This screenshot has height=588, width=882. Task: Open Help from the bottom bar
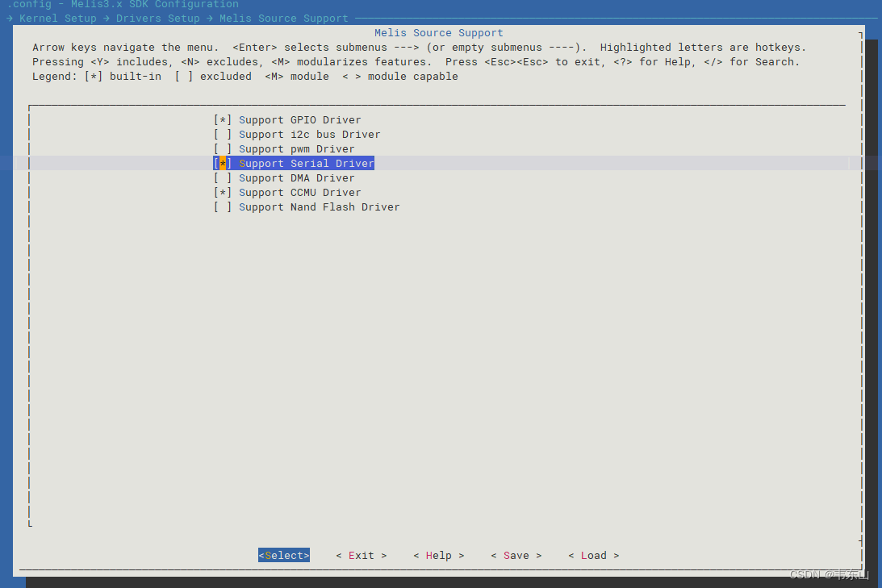coord(439,556)
